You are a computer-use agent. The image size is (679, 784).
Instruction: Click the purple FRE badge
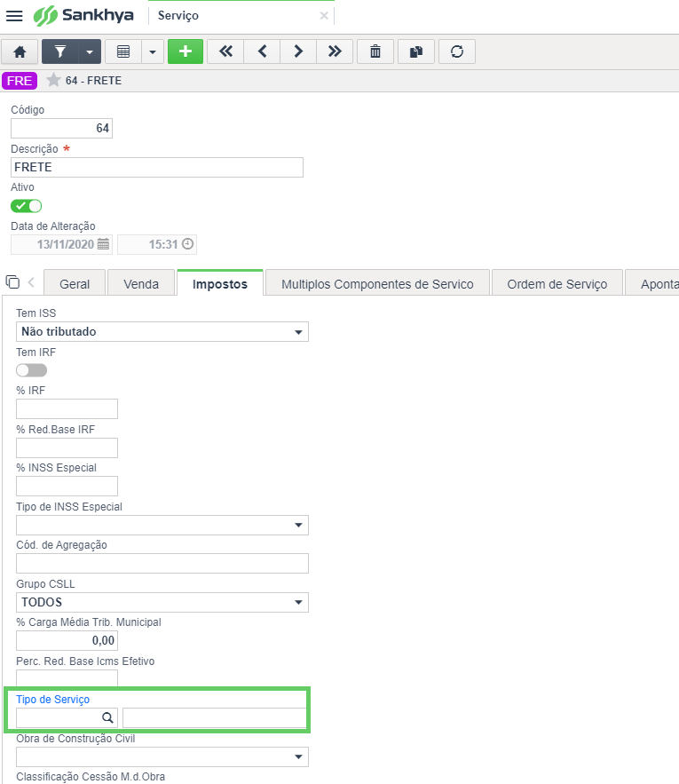pyautogui.click(x=20, y=81)
